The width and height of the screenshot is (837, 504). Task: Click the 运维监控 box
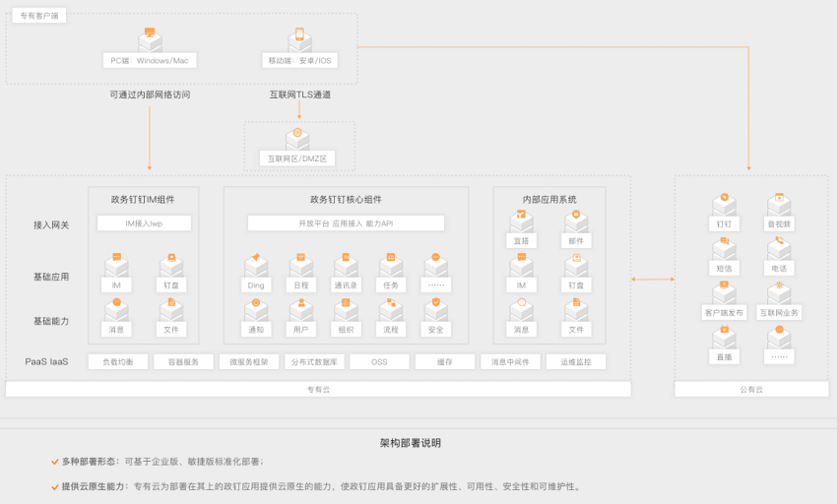click(x=576, y=361)
